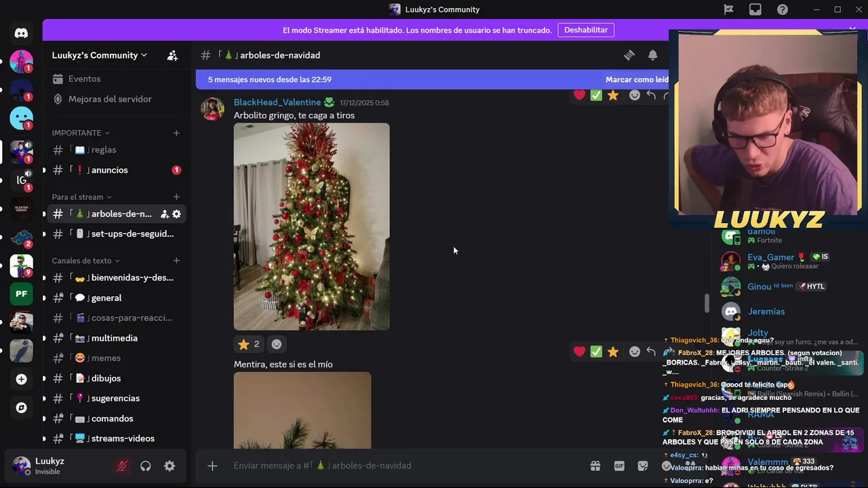
Task: Open bienvenidas-y-despedidas channel
Action: (116, 278)
